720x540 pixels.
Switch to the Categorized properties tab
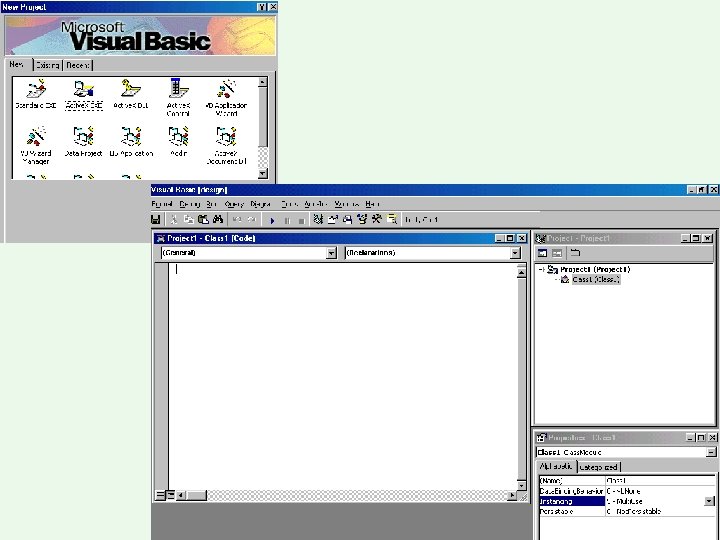598,467
